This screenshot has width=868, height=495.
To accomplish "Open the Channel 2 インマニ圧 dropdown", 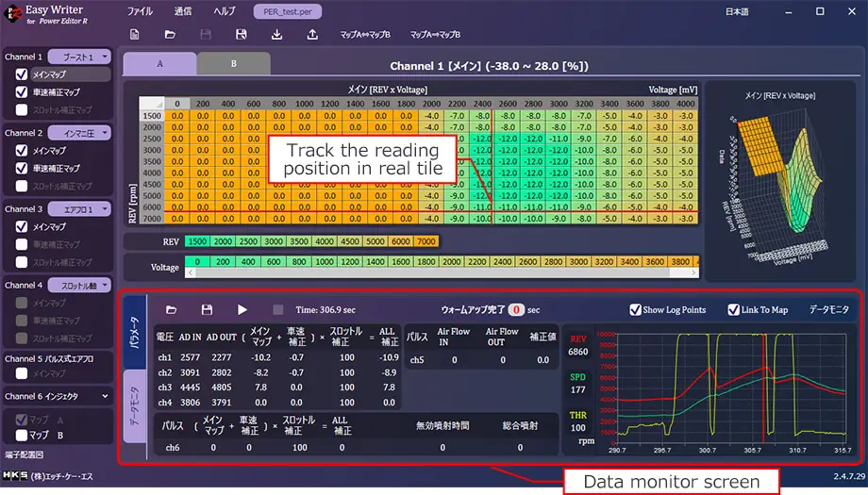I will point(79,133).
